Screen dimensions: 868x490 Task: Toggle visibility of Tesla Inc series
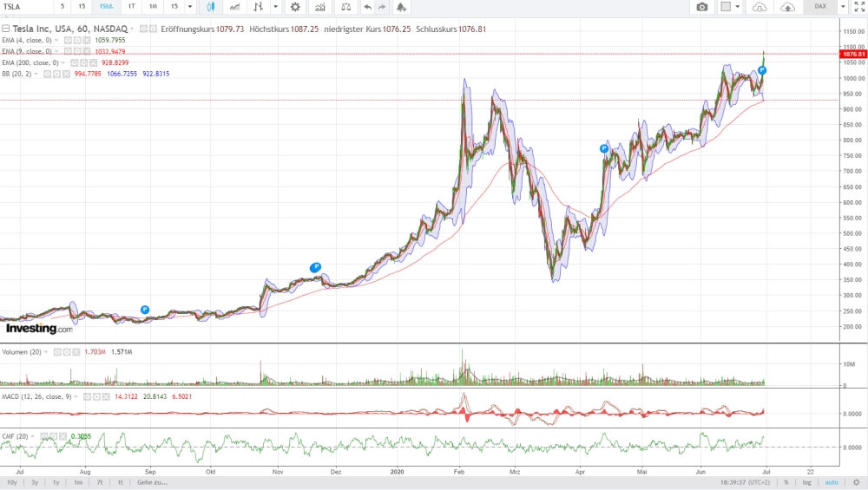coord(143,29)
